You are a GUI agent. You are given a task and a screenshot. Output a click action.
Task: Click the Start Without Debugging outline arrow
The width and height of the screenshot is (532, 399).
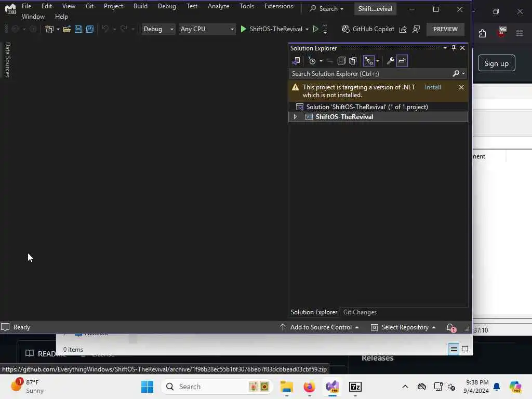(315, 29)
